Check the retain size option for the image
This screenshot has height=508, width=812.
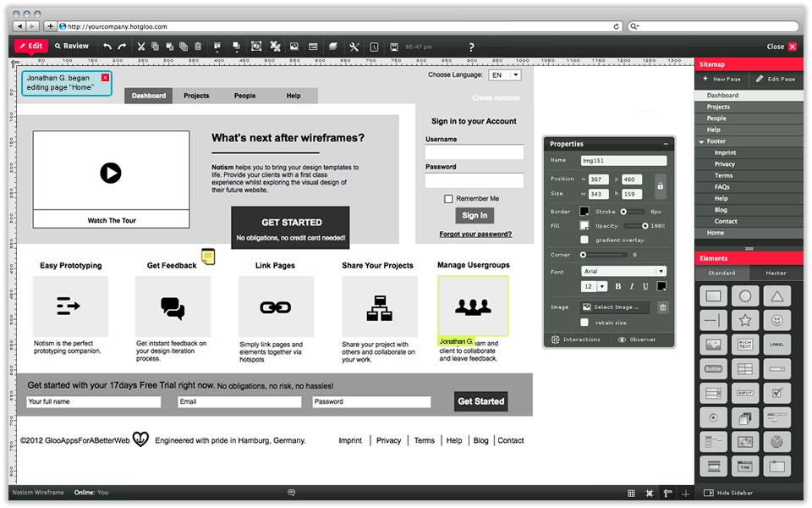pos(584,320)
